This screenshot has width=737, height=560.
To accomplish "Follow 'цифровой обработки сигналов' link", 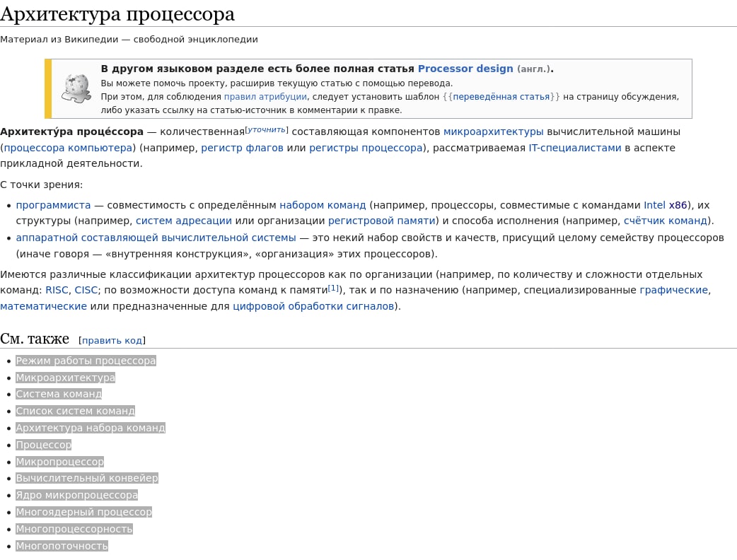I will pos(313,306).
